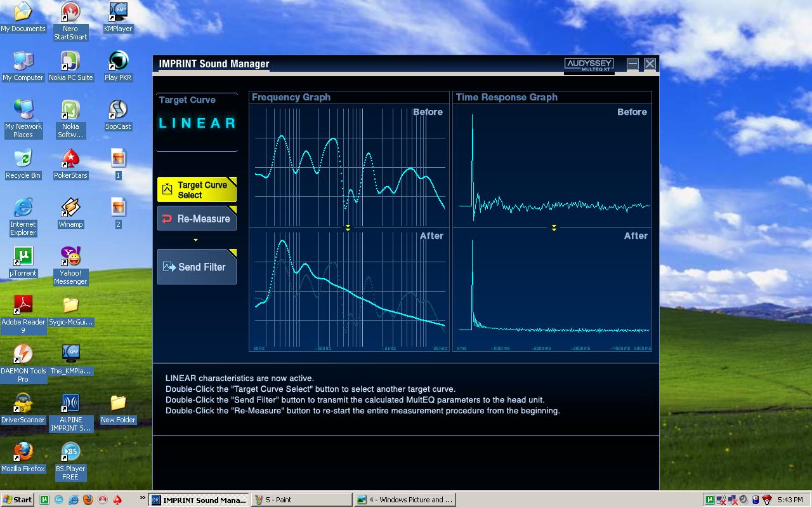Open the Windows Start menu

point(18,500)
